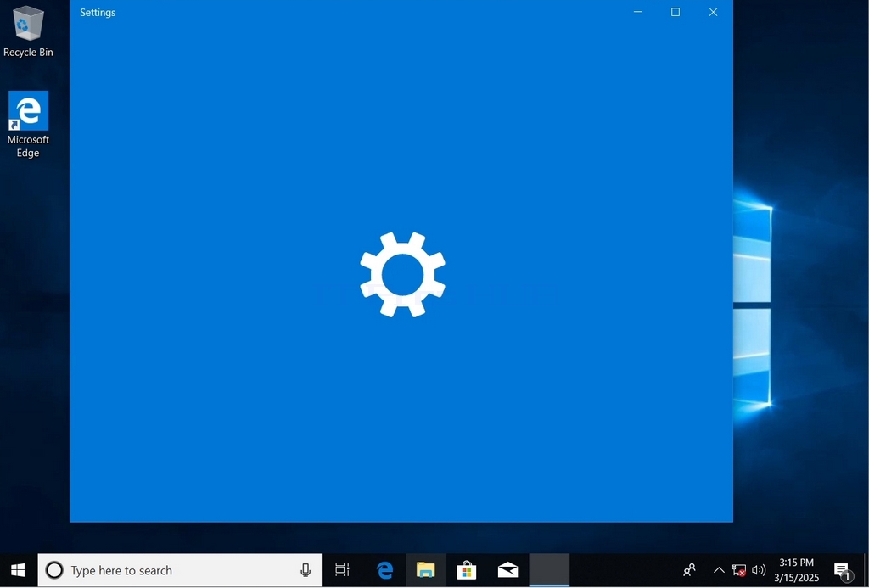
Task: Focus the 'Type here to search' box
Action: click(180, 570)
